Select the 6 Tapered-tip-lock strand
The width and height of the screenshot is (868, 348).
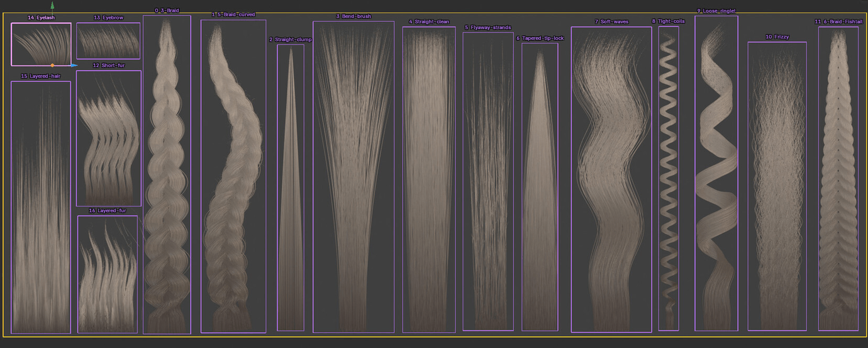coord(540,187)
